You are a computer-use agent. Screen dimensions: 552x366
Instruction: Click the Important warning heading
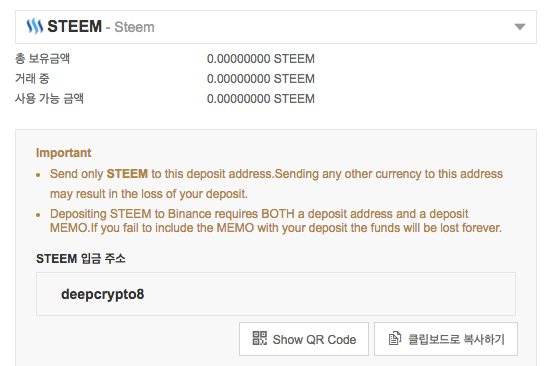click(x=63, y=153)
